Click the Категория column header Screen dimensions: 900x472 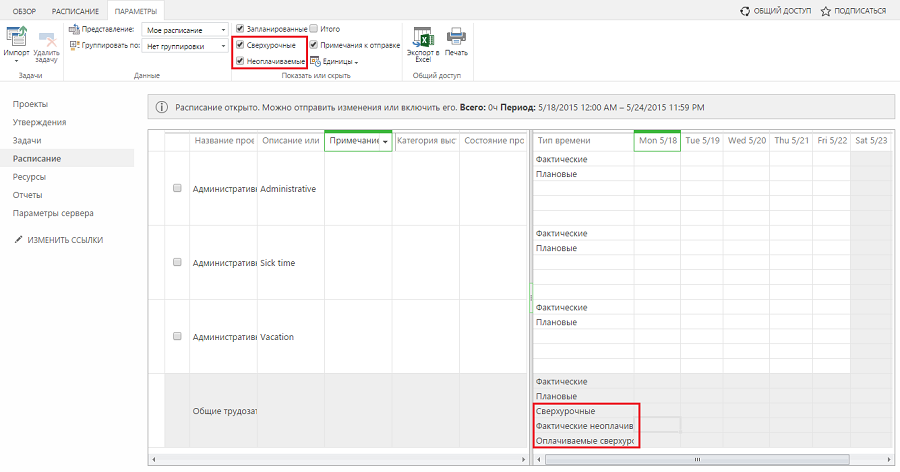[426, 141]
